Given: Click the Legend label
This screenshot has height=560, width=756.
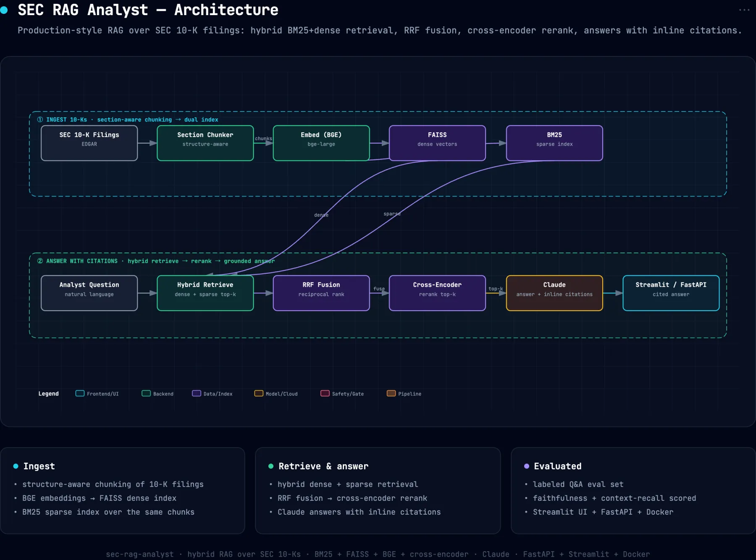Looking at the screenshot, I should click(48, 394).
